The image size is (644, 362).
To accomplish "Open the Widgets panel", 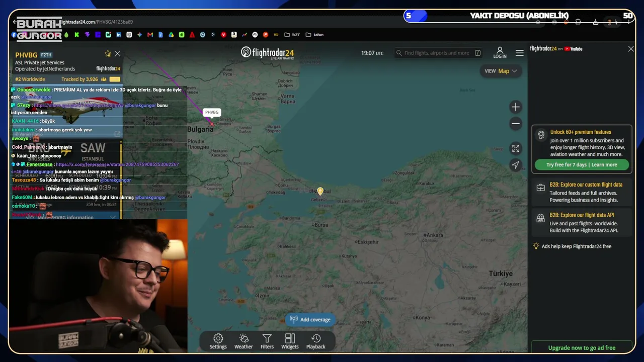I will pos(290,341).
